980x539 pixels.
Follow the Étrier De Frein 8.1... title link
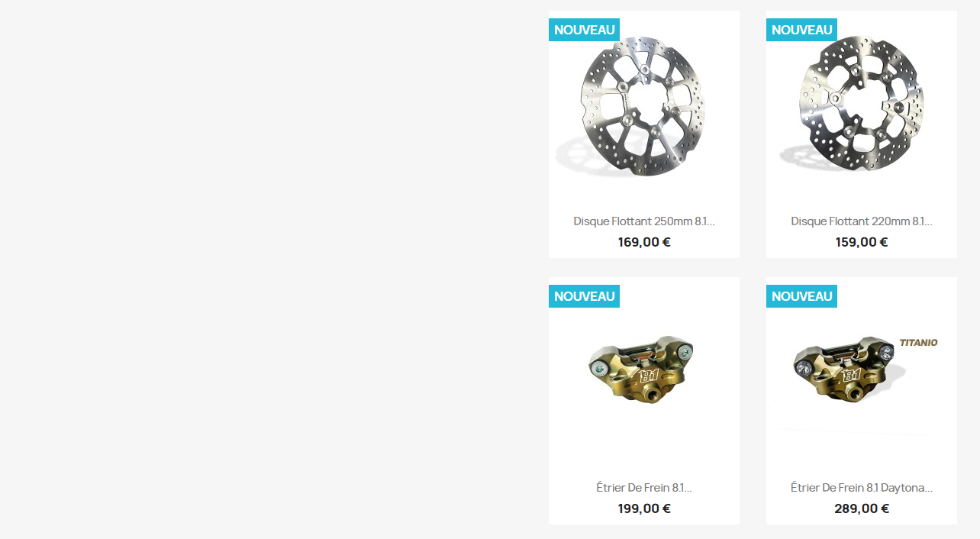click(644, 488)
